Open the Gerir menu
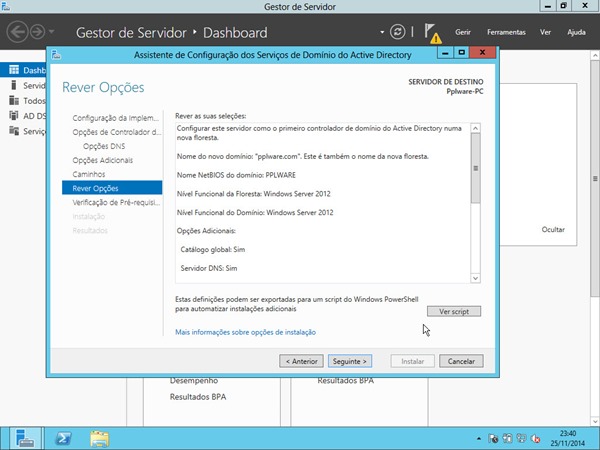 click(x=463, y=32)
